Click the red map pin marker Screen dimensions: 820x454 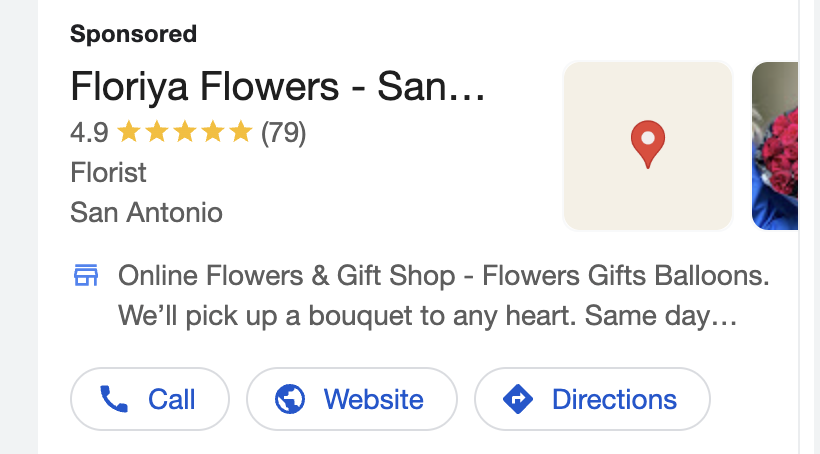648,142
